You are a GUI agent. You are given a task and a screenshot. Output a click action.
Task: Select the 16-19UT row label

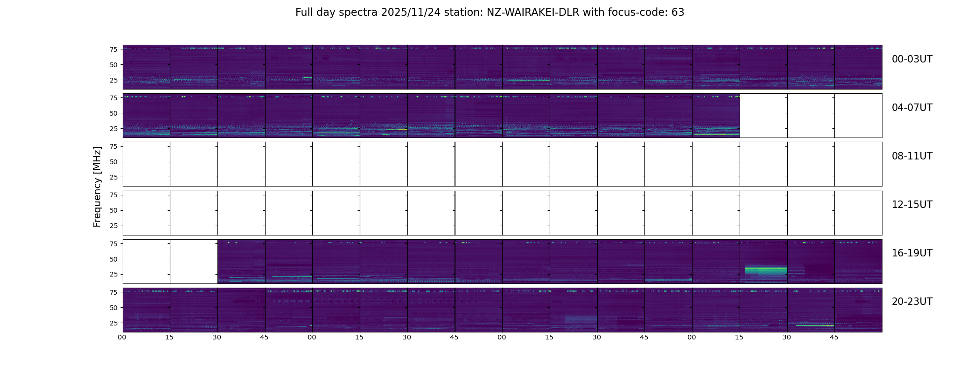912,253
